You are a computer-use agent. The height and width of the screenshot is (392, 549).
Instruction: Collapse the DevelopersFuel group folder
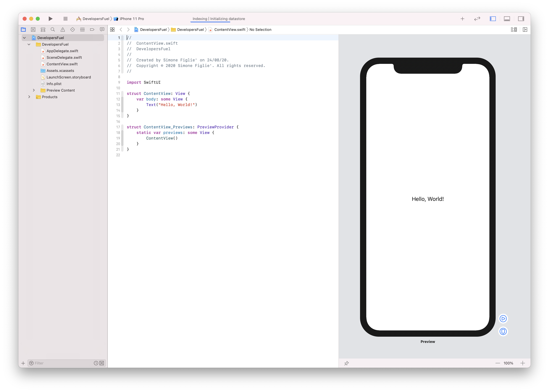(x=29, y=44)
